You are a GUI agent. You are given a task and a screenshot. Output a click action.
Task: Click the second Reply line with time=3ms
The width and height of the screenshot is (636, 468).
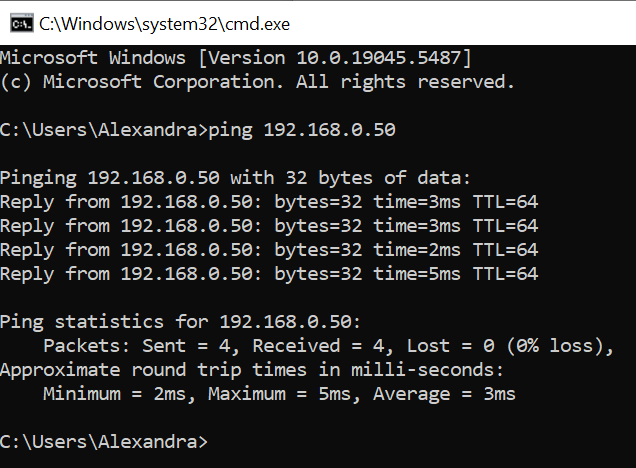269,226
